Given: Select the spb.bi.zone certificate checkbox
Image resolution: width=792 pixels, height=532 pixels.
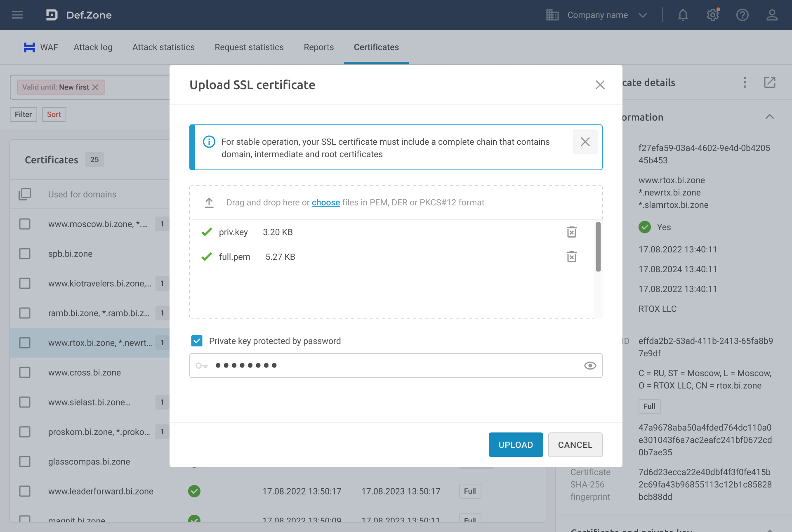Looking at the screenshot, I should pyautogui.click(x=25, y=254).
